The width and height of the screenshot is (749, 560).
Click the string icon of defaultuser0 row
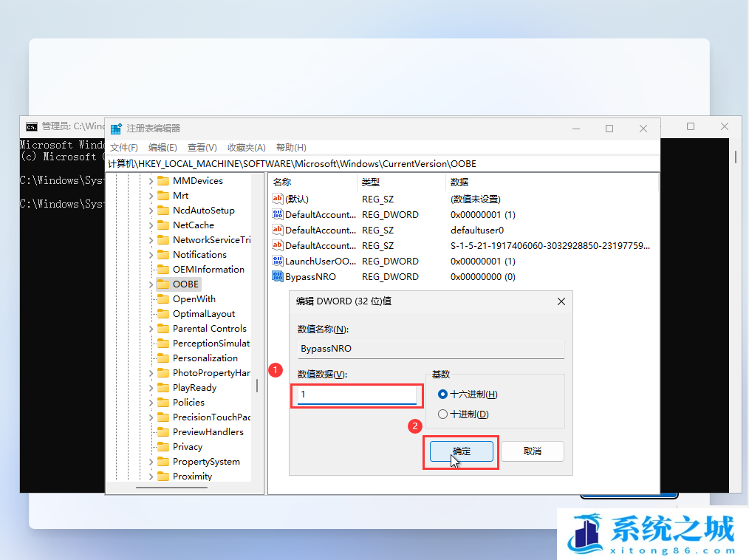(x=278, y=230)
